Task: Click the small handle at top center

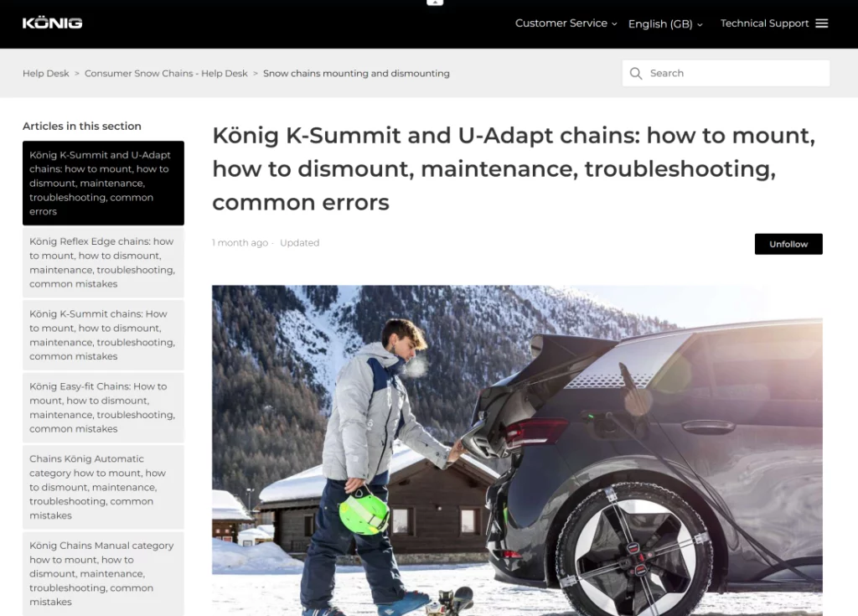Action: coord(435,3)
